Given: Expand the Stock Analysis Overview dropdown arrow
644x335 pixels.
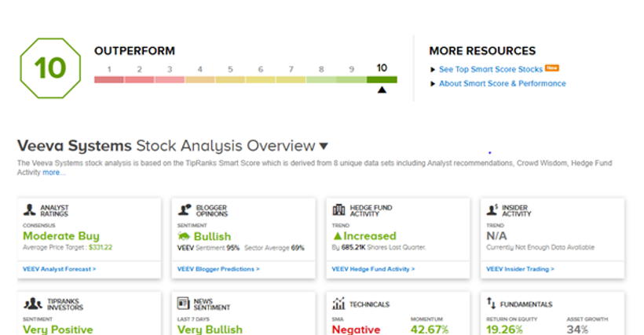Looking at the screenshot, I should click(324, 146).
